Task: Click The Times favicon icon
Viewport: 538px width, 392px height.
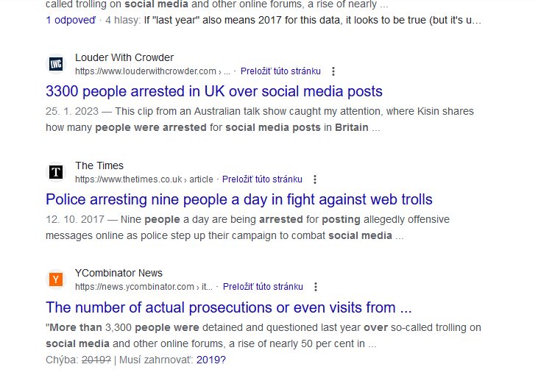Action: 56,172
